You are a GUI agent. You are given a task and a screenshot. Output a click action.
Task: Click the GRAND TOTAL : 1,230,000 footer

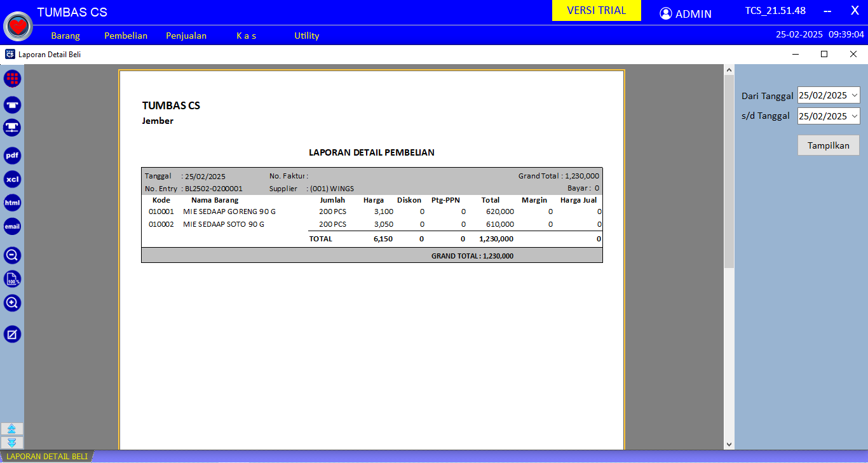coord(472,256)
